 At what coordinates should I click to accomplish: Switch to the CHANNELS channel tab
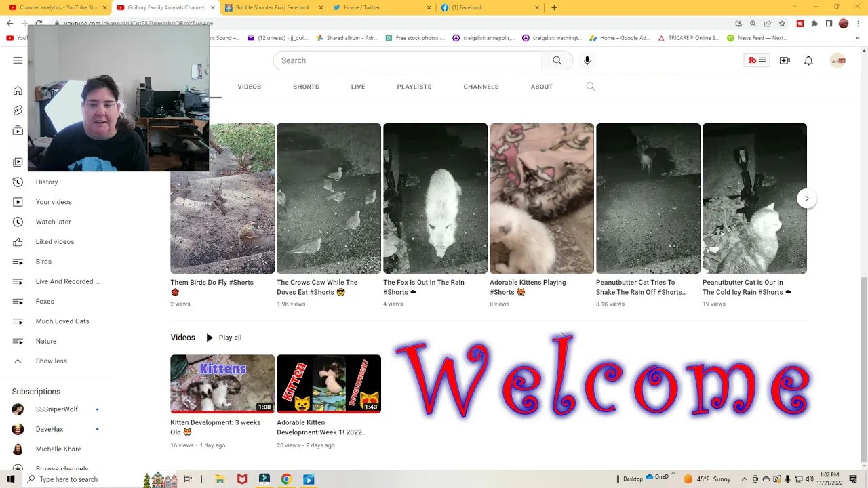coord(481,87)
